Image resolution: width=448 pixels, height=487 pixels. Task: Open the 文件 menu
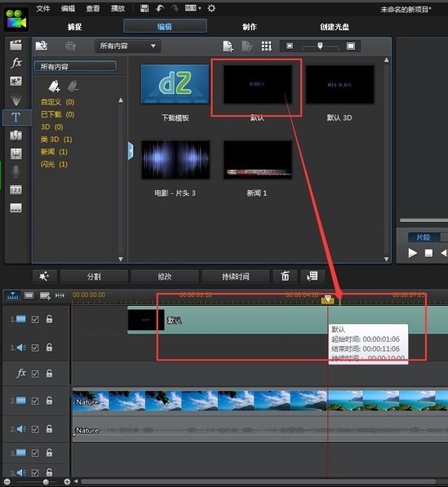click(x=43, y=8)
